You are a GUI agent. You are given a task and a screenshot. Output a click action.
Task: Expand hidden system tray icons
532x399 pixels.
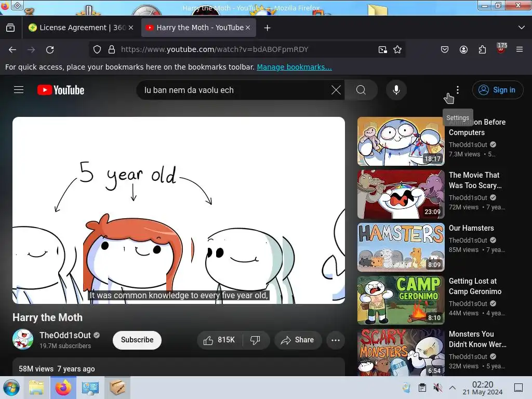[453, 388]
